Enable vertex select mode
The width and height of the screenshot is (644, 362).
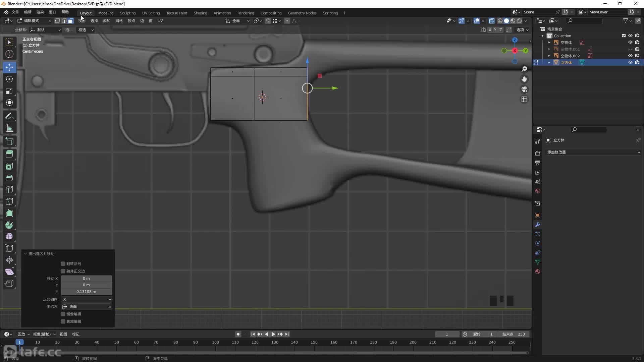tap(57, 21)
